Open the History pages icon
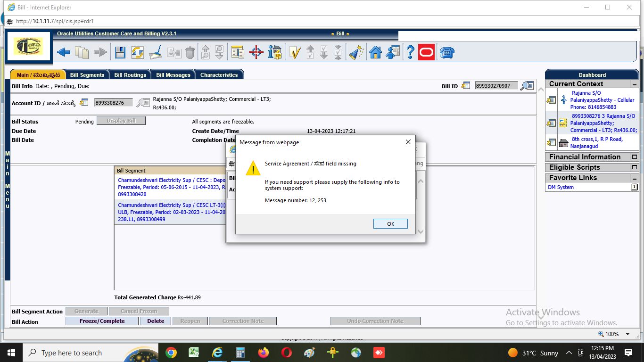 pos(82,52)
